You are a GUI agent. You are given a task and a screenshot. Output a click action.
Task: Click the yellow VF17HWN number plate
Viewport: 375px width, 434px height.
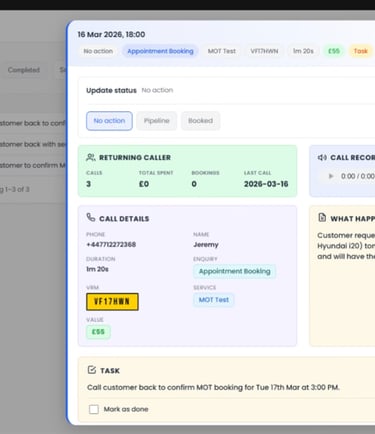coord(112,302)
